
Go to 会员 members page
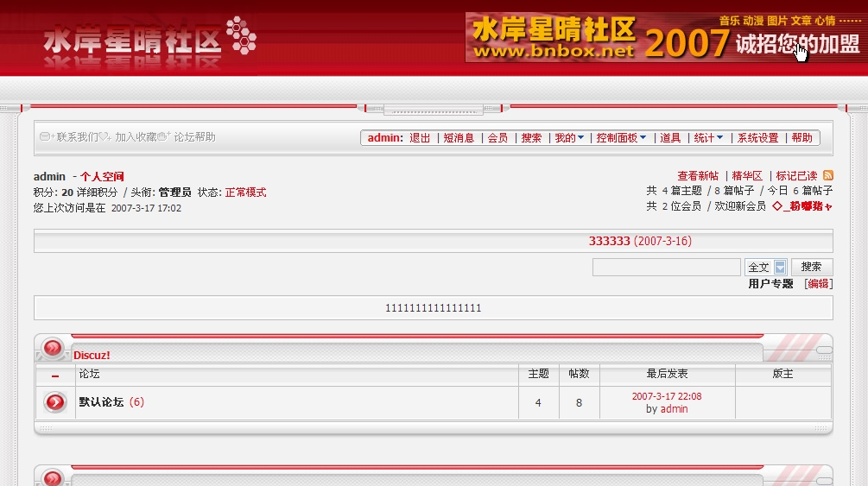pos(497,138)
